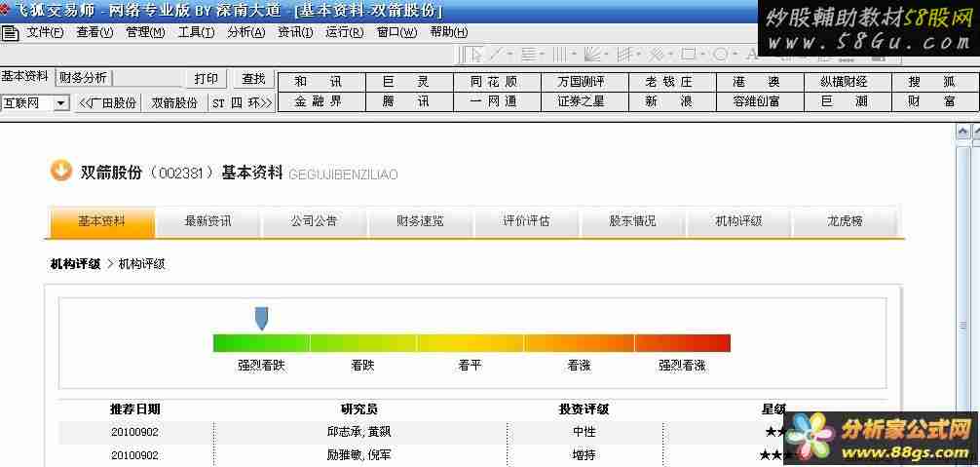Go to next stock ST 四环

point(242,102)
